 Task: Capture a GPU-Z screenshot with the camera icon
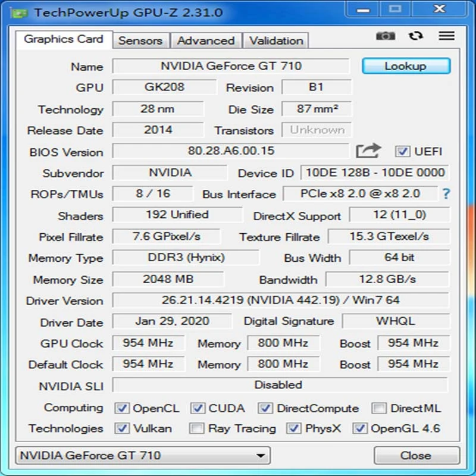tap(386, 36)
